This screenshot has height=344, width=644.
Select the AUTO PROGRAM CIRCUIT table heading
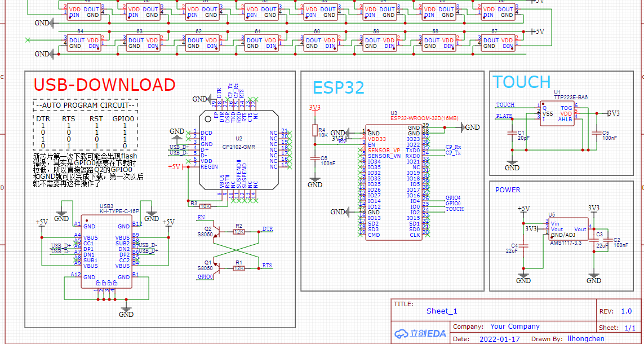86,105
